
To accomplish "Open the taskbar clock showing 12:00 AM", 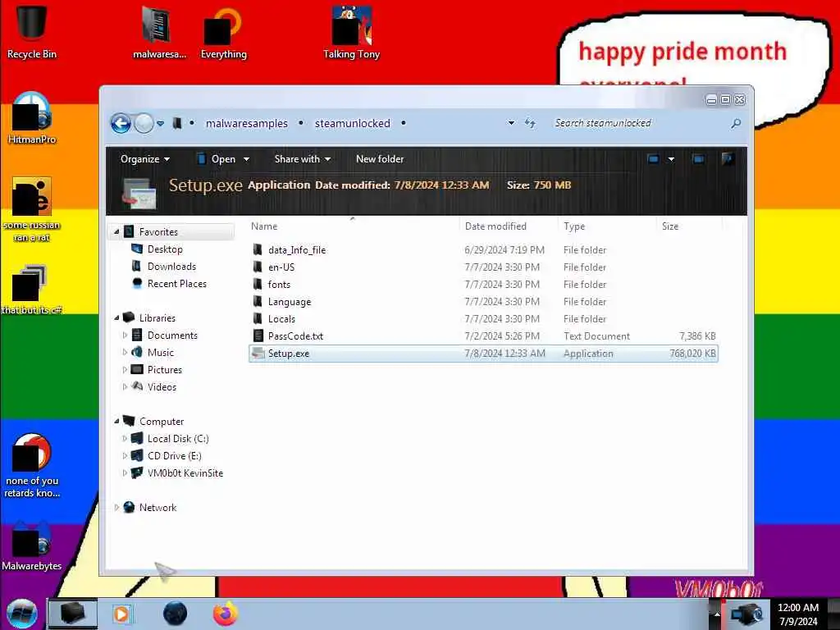I will 798,614.
